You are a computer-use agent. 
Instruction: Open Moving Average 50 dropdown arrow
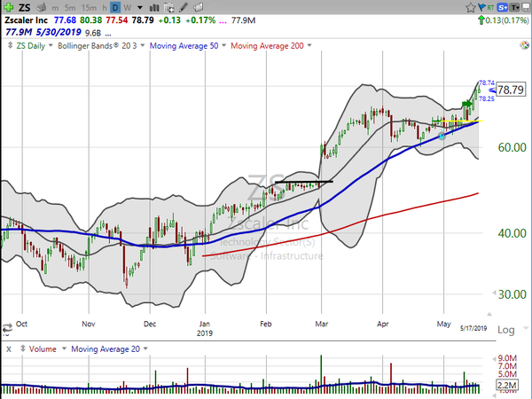[x=224, y=45]
